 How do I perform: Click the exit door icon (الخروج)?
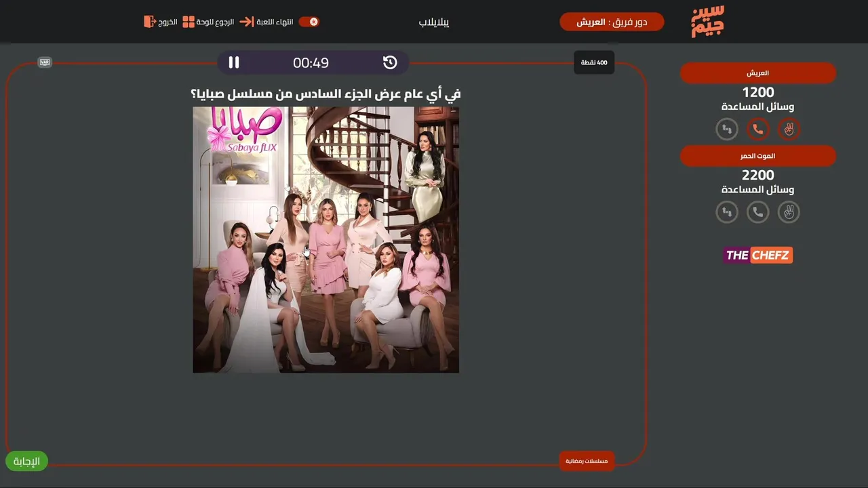tap(150, 22)
